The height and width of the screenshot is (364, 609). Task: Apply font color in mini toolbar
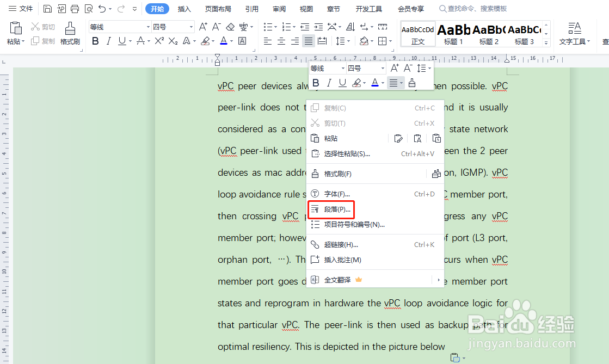tap(375, 83)
